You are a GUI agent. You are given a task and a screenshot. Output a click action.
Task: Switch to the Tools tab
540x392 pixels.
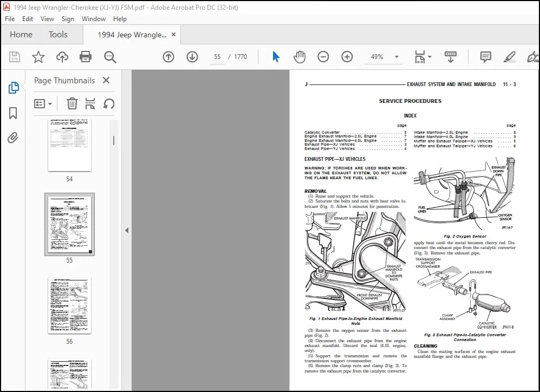pyautogui.click(x=58, y=35)
